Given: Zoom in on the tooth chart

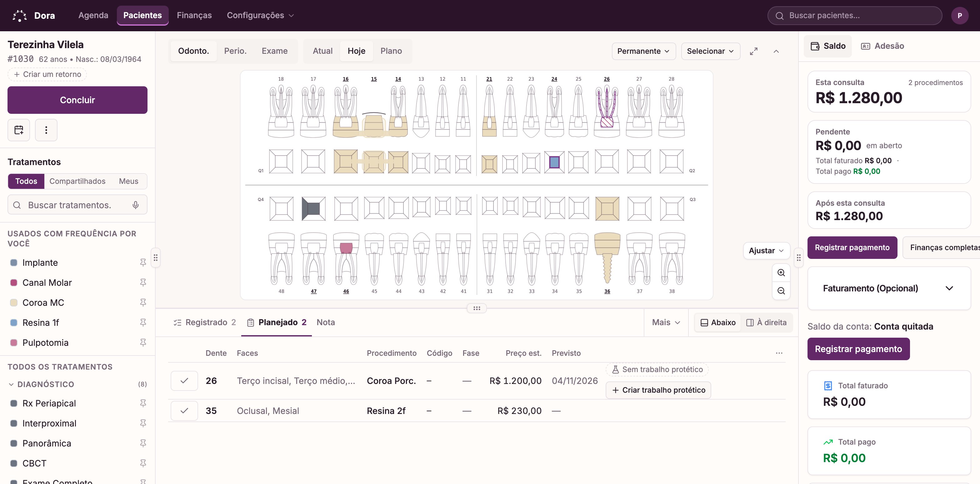Looking at the screenshot, I should click(781, 273).
